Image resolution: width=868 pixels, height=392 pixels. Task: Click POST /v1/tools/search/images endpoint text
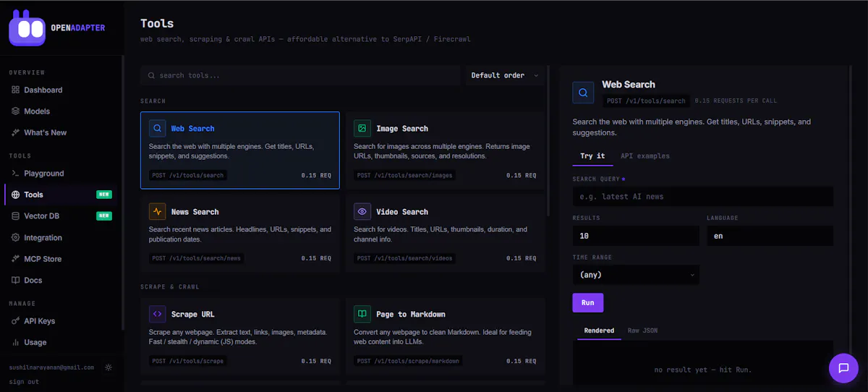pyautogui.click(x=406, y=176)
